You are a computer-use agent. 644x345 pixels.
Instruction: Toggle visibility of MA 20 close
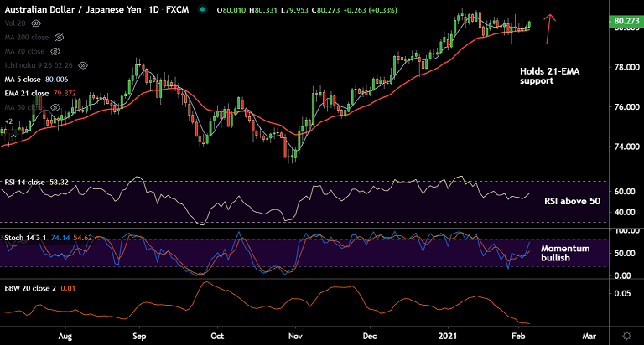pyautogui.click(x=55, y=51)
